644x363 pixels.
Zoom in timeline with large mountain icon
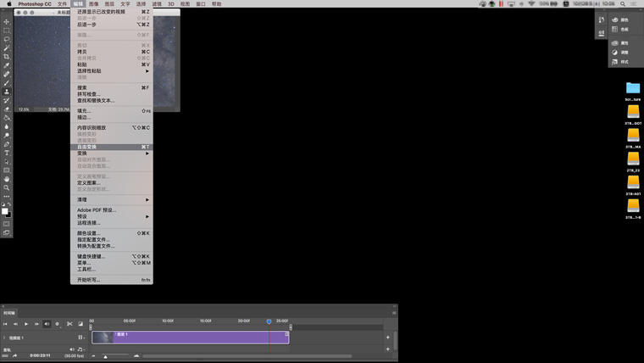[136, 355]
